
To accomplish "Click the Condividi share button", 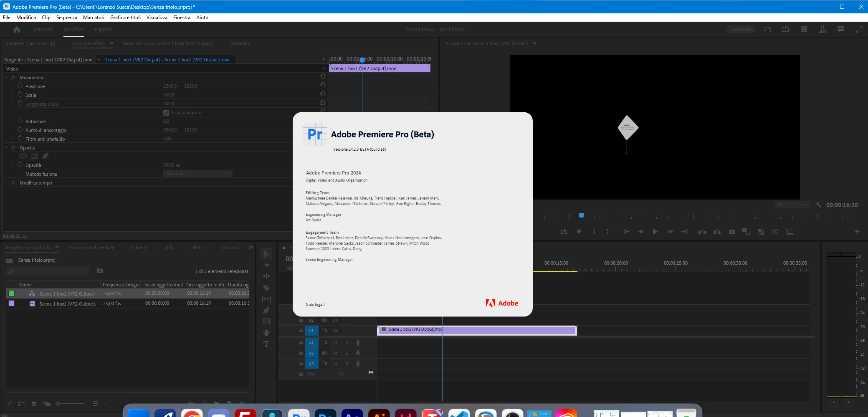I will pos(741,29).
